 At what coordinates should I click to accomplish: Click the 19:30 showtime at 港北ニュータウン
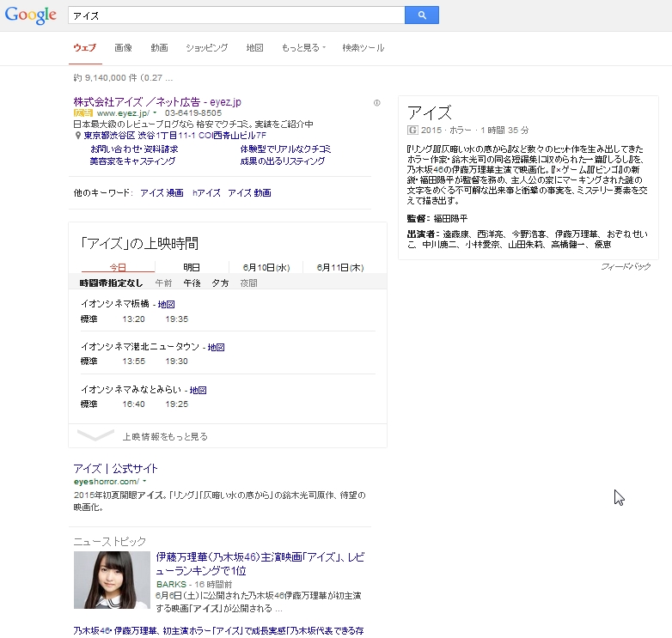click(x=177, y=361)
